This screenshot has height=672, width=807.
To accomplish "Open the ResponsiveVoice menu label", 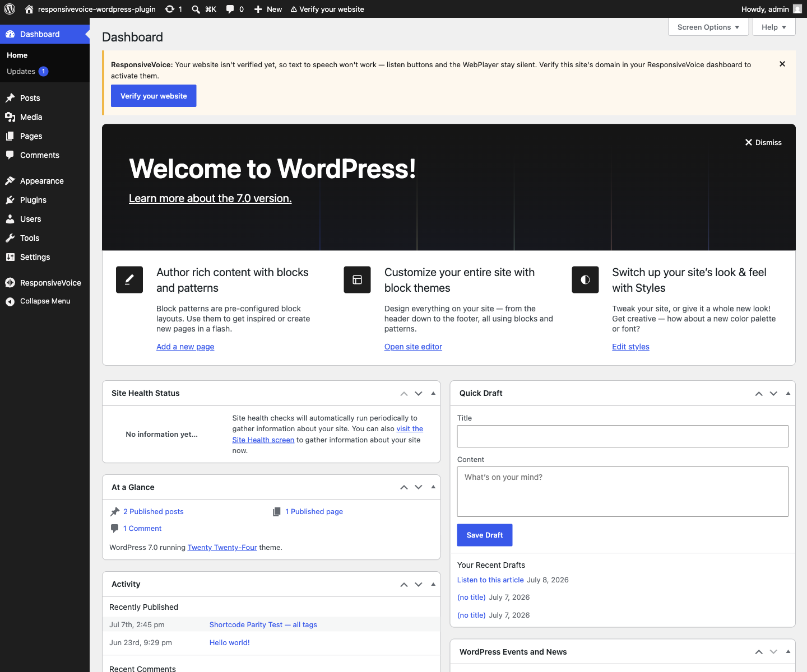I will click(50, 283).
